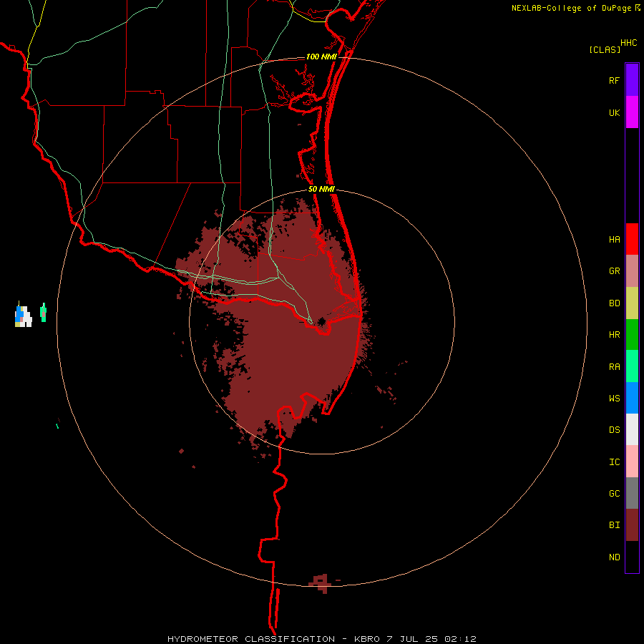Click the BD yellow legend swatch
Viewport: 644px width, 644px height.
[x=632, y=303]
